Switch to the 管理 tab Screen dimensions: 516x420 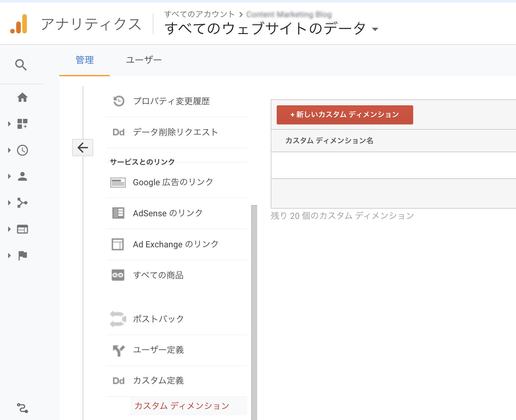coord(85,60)
